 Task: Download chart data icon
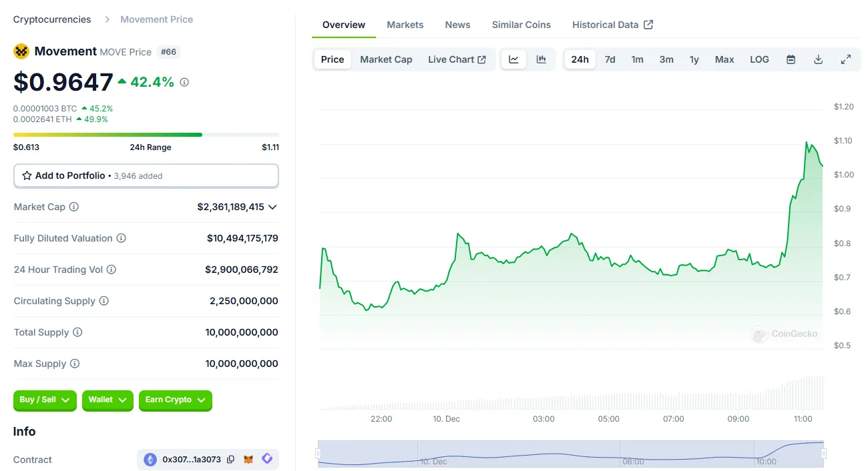point(818,59)
